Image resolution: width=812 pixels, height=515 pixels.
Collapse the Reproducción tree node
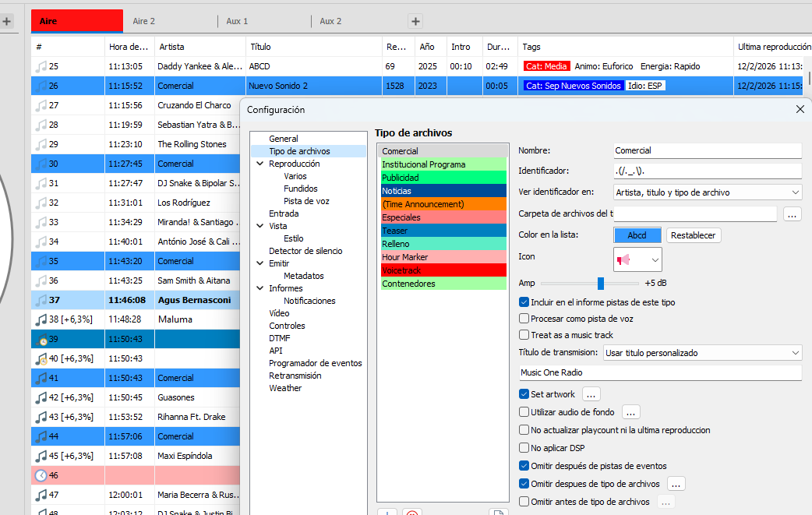click(259, 164)
